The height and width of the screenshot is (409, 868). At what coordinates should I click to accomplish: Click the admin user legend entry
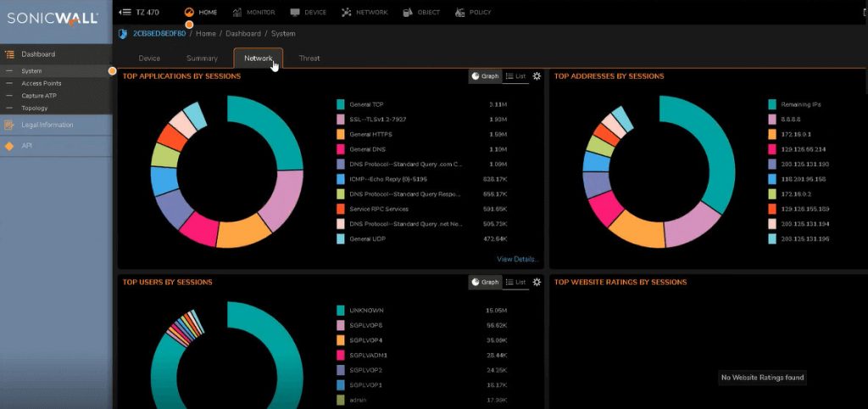[358, 400]
